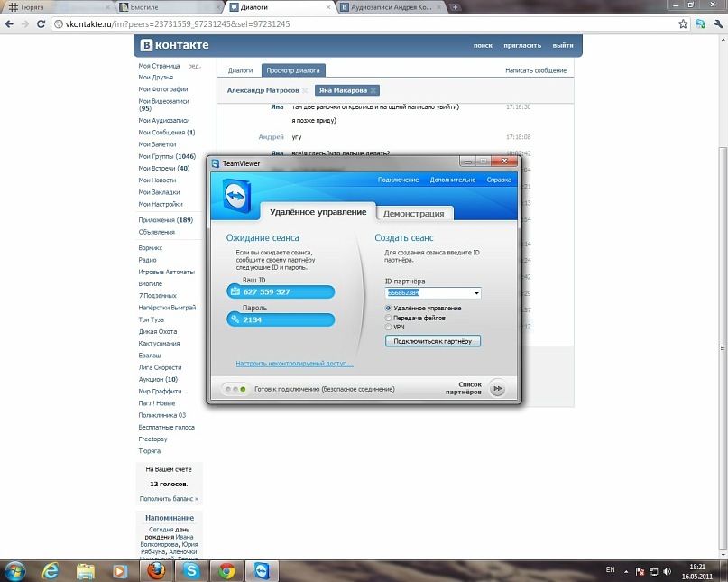Open Internet Explorer from the taskbar
The image size is (728, 582).
pyautogui.click(x=51, y=571)
